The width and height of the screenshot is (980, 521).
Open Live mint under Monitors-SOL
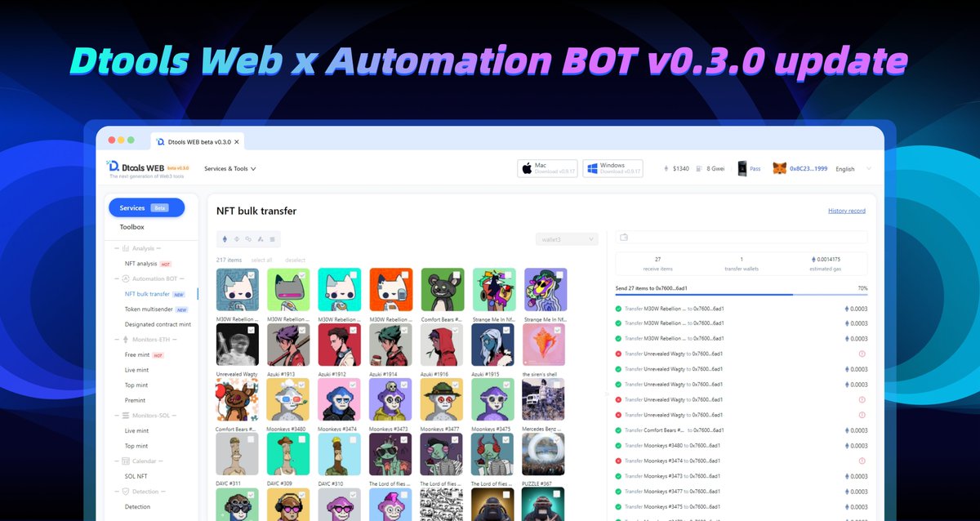click(136, 430)
